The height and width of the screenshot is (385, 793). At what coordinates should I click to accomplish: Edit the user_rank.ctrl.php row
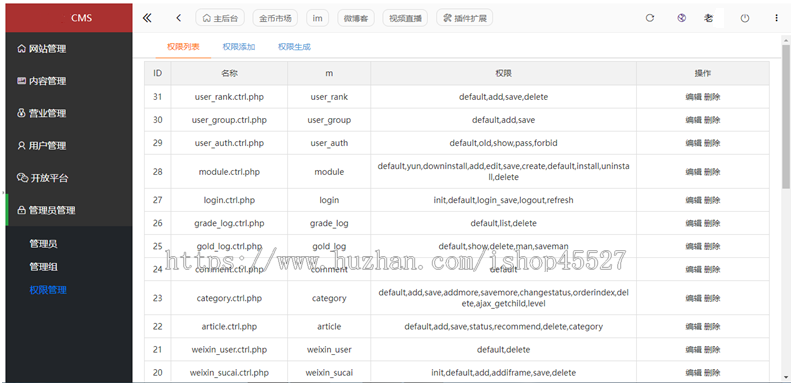coord(693,97)
